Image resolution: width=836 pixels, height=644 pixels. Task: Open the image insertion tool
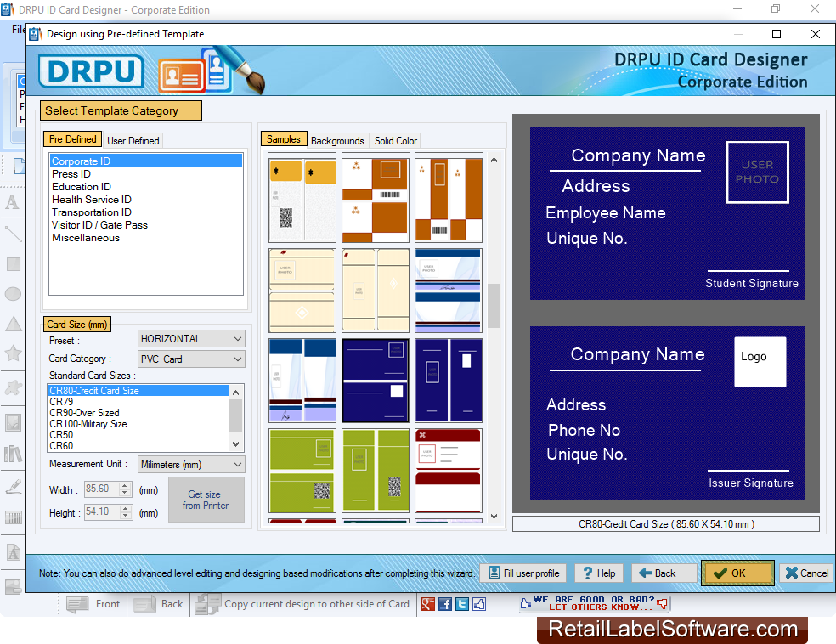(x=13, y=422)
